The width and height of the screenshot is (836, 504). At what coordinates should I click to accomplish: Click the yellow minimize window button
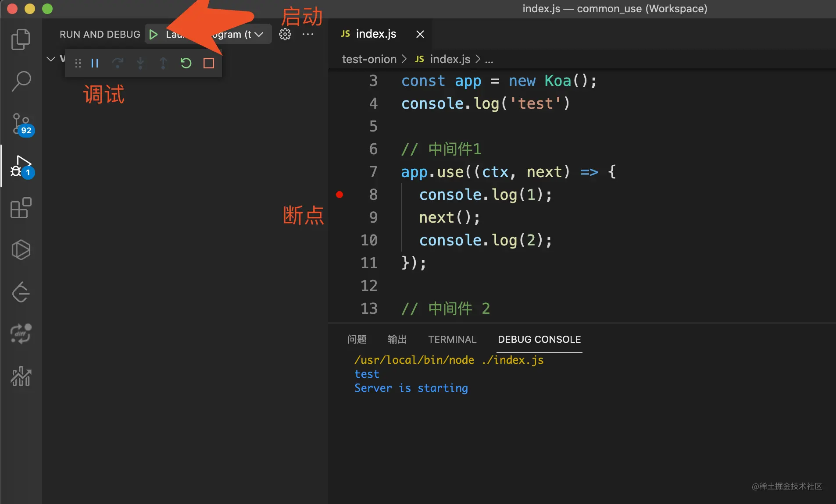(30, 9)
